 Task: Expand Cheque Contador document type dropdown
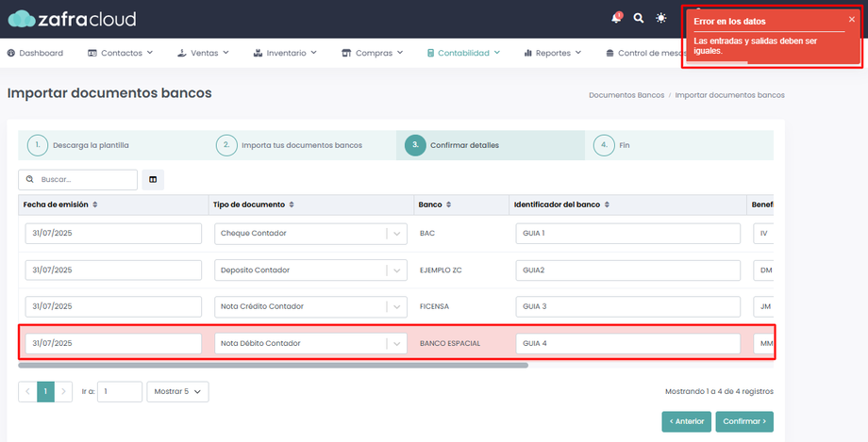click(x=396, y=234)
